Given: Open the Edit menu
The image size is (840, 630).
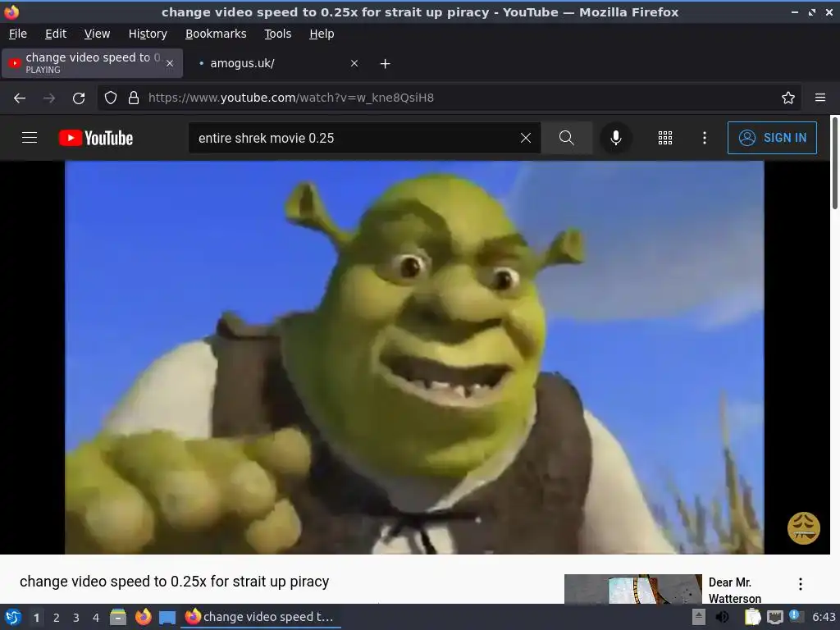Looking at the screenshot, I should click(x=56, y=34).
